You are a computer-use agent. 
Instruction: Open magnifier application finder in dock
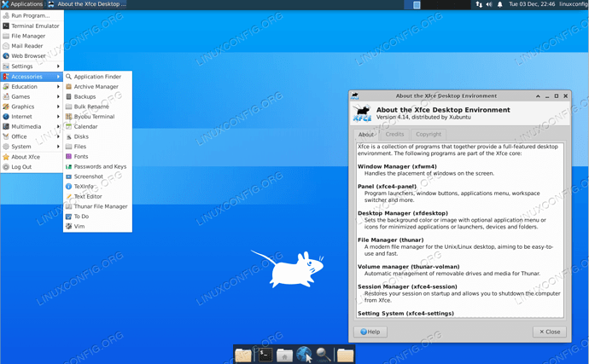coord(324,355)
